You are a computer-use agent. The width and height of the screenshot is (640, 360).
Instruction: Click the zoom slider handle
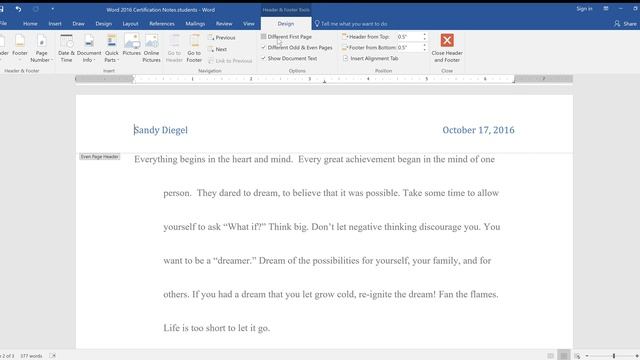[x=613, y=356]
